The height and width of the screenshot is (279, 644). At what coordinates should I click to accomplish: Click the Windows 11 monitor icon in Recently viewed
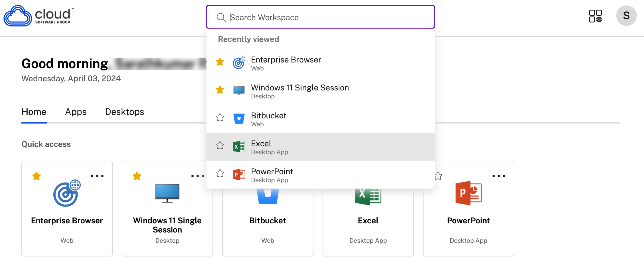239,91
